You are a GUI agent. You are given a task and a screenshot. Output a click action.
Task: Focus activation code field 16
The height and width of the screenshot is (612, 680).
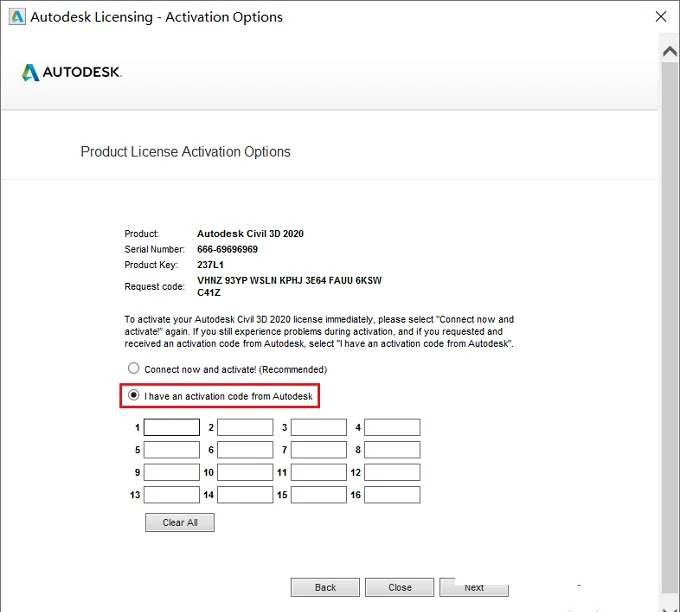[392, 495]
